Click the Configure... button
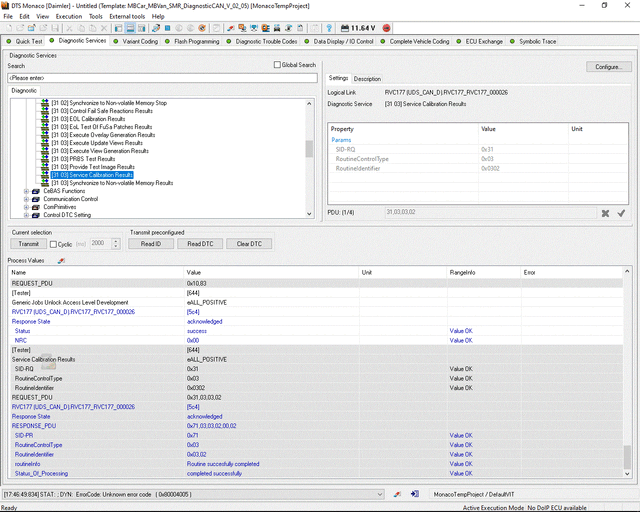Image resolution: width=640 pixels, height=512 pixels. (x=609, y=67)
